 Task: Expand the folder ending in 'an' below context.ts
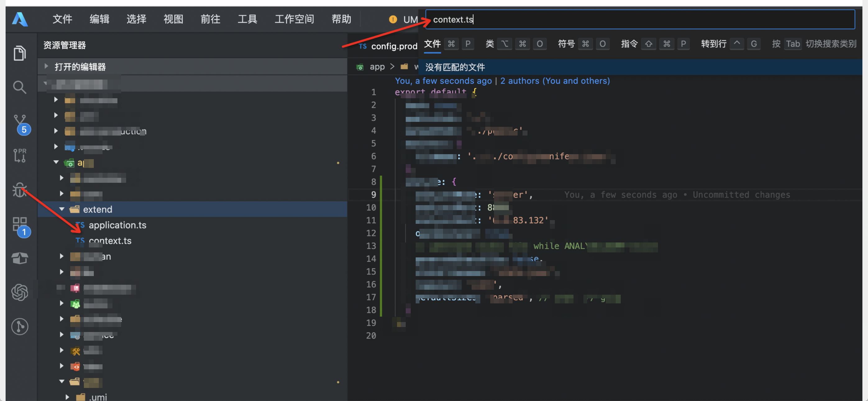coord(62,256)
